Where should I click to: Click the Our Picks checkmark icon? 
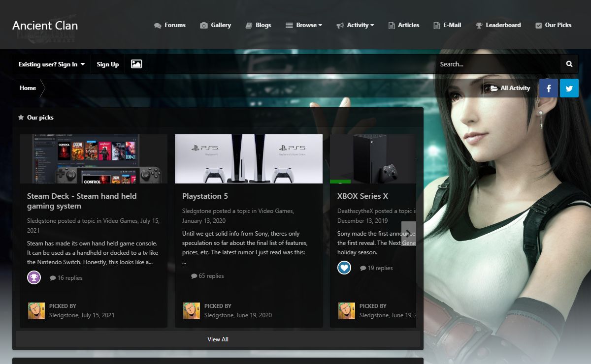point(538,26)
